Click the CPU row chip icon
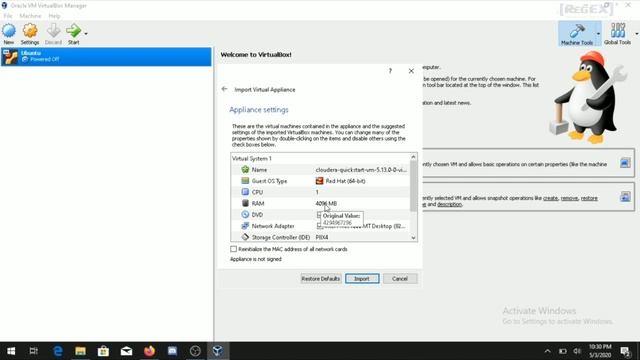640x360 pixels. pos(245,192)
